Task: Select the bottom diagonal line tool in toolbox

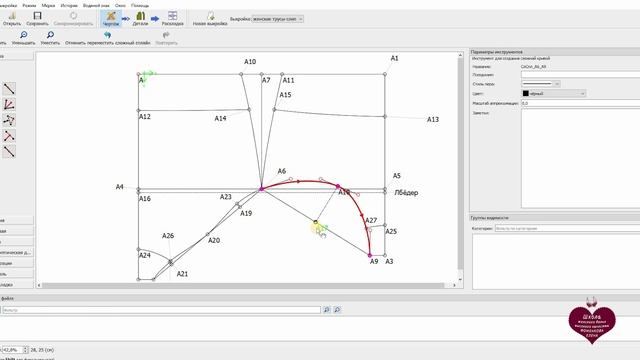Action: tap(9, 151)
